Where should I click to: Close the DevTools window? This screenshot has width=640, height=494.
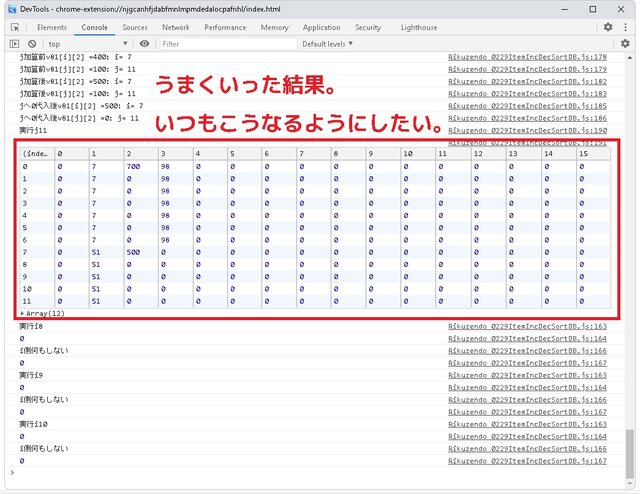click(621, 9)
